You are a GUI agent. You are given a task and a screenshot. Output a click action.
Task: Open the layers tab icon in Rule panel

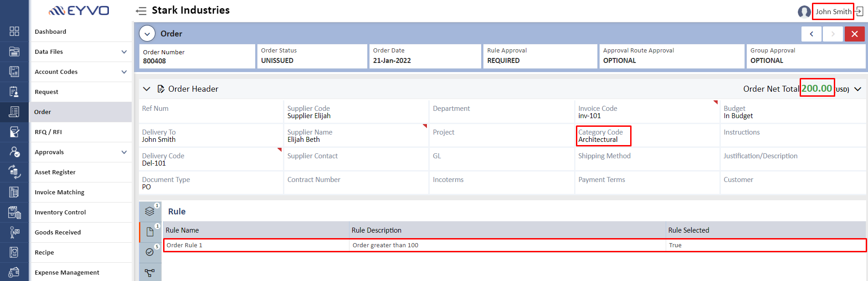point(150,211)
